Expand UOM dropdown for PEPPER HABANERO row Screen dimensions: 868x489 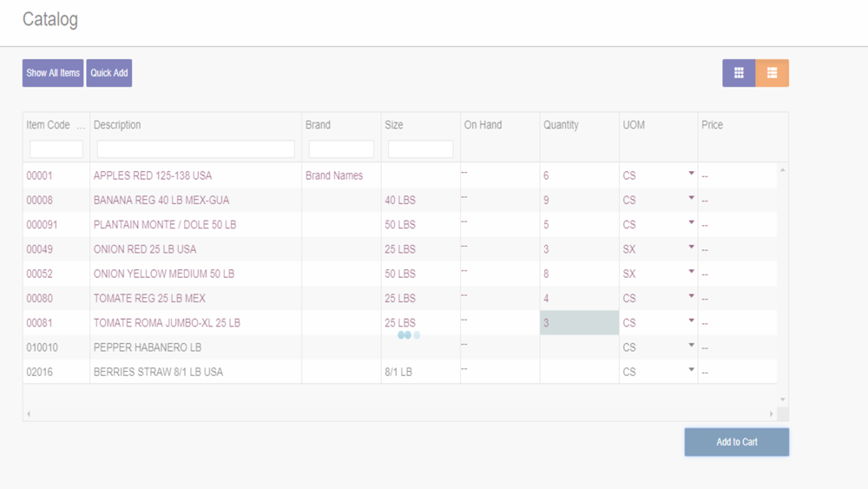point(691,347)
